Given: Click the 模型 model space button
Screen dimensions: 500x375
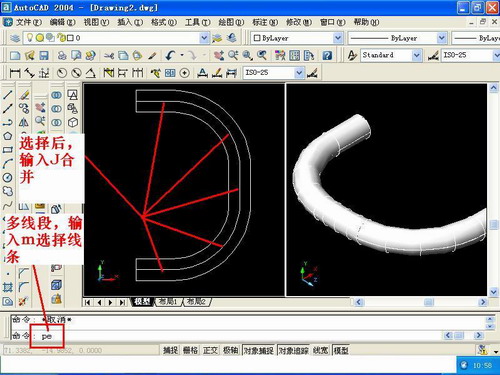Looking at the screenshot, I should (341, 350).
